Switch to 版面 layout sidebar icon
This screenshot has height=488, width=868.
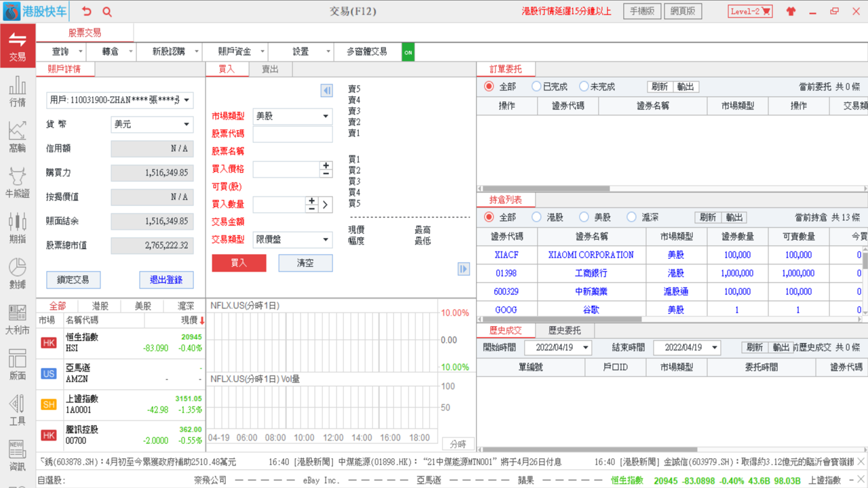pos(18,365)
